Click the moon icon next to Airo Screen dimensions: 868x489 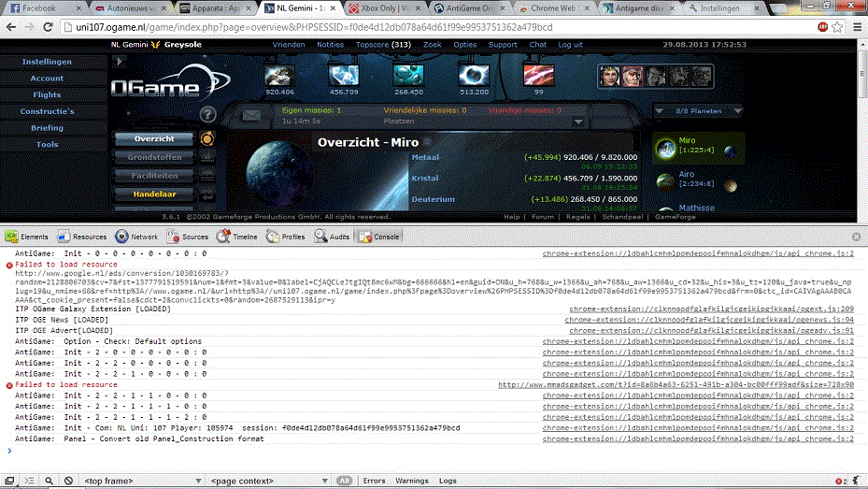click(730, 185)
